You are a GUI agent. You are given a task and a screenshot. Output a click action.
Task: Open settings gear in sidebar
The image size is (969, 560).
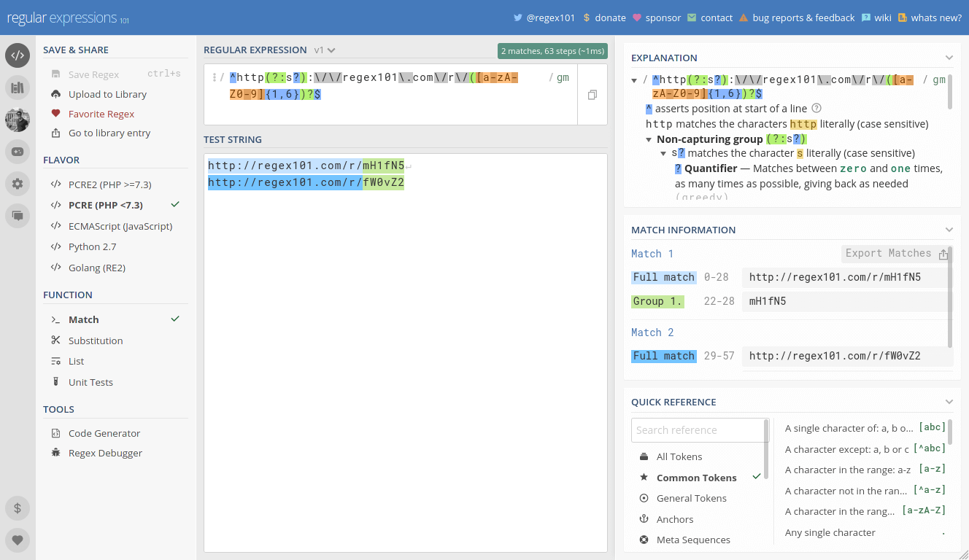(18, 184)
